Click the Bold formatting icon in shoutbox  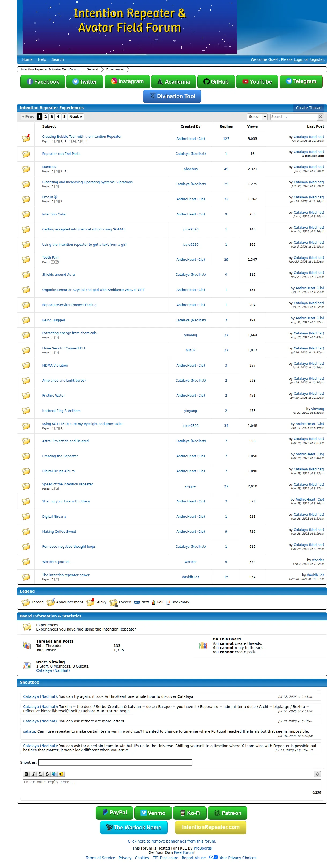coord(27,774)
